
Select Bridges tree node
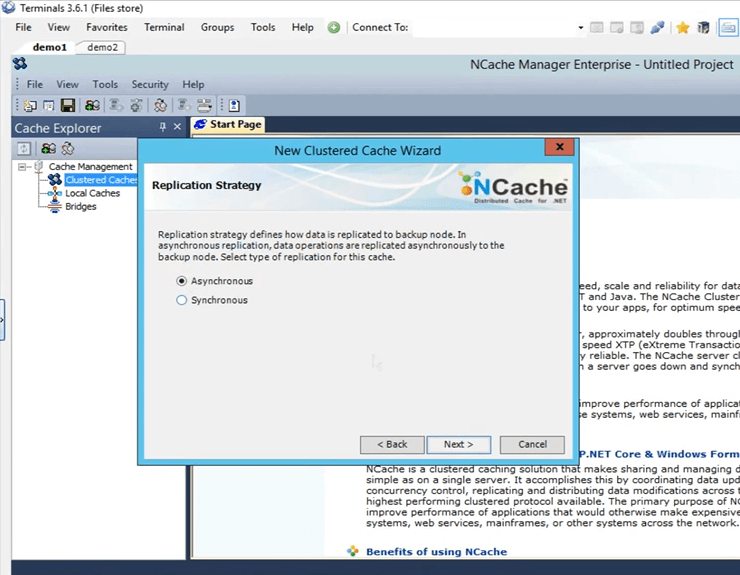(x=81, y=206)
